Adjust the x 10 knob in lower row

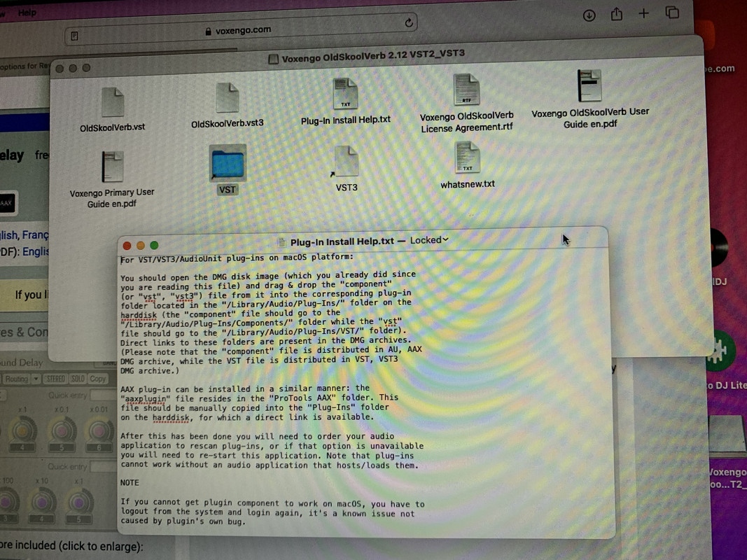pyautogui.click(x=41, y=502)
